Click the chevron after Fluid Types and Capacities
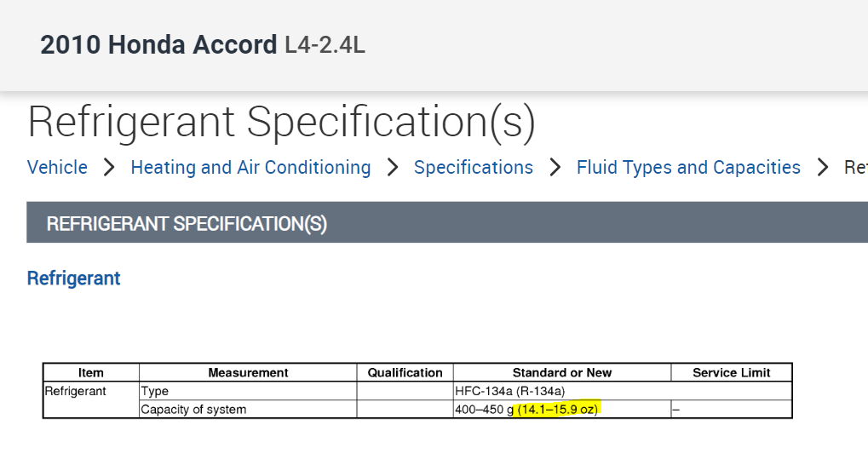 coord(822,168)
